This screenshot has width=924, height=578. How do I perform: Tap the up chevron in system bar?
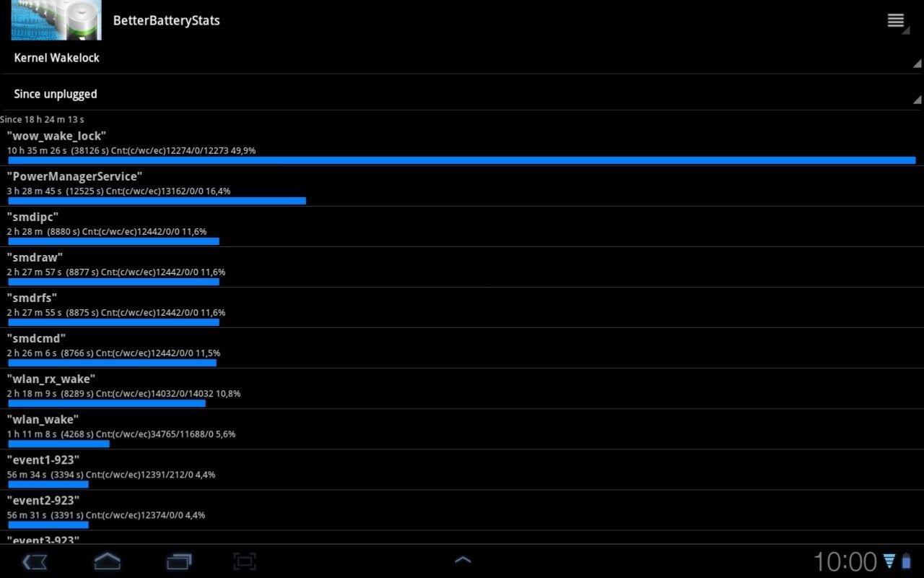(462, 559)
